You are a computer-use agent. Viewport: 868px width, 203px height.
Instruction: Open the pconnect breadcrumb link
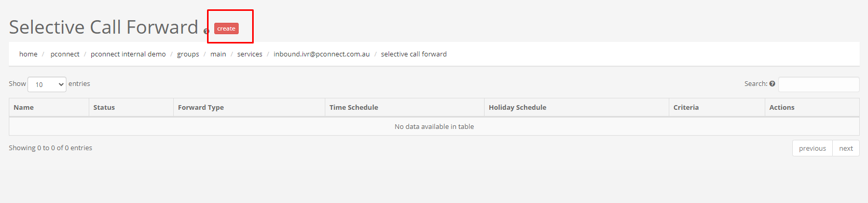coord(65,54)
